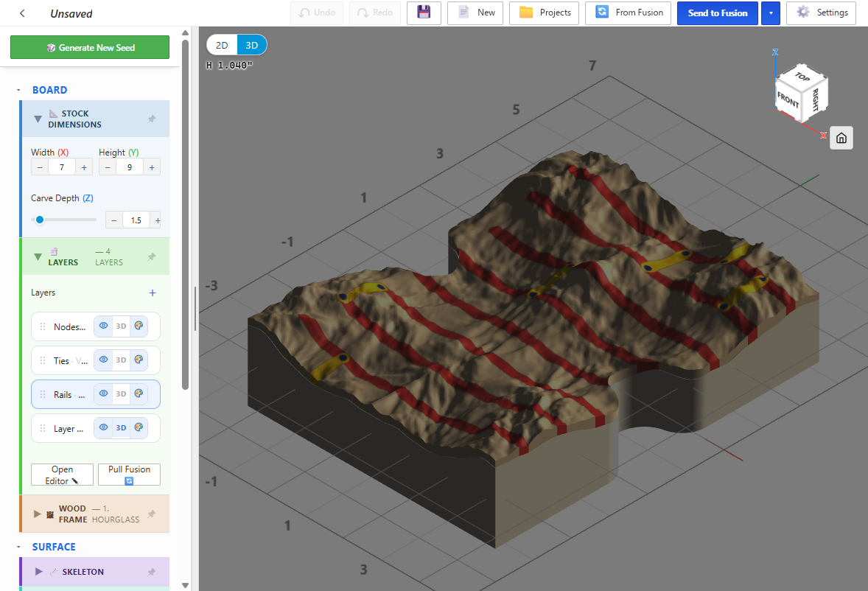Pin the Wood Frame section
Image resolution: width=868 pixels, height=591 pixels.
pos(152,514)
